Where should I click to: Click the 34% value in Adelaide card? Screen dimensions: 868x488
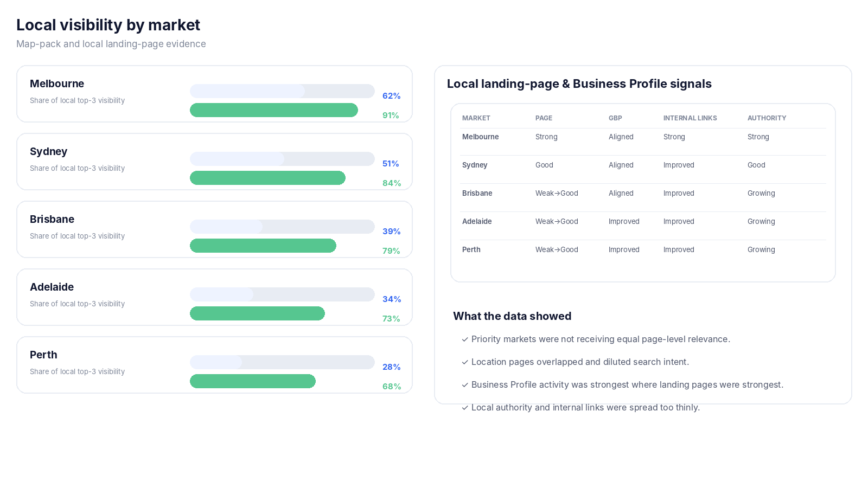(x=392, y=299)
